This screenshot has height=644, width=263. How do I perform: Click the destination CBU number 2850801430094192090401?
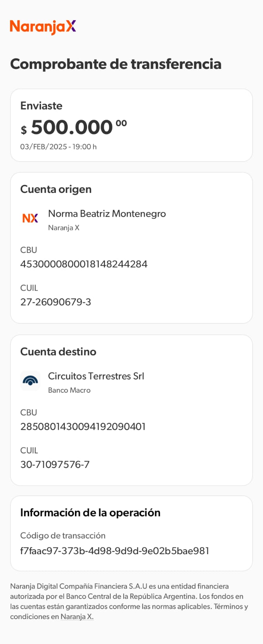click(x=83, y=427)
